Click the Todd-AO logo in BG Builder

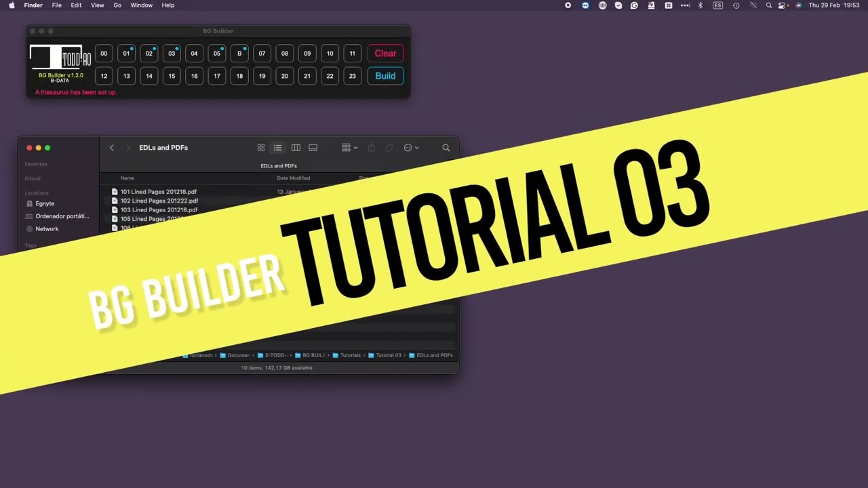(60, 57)
